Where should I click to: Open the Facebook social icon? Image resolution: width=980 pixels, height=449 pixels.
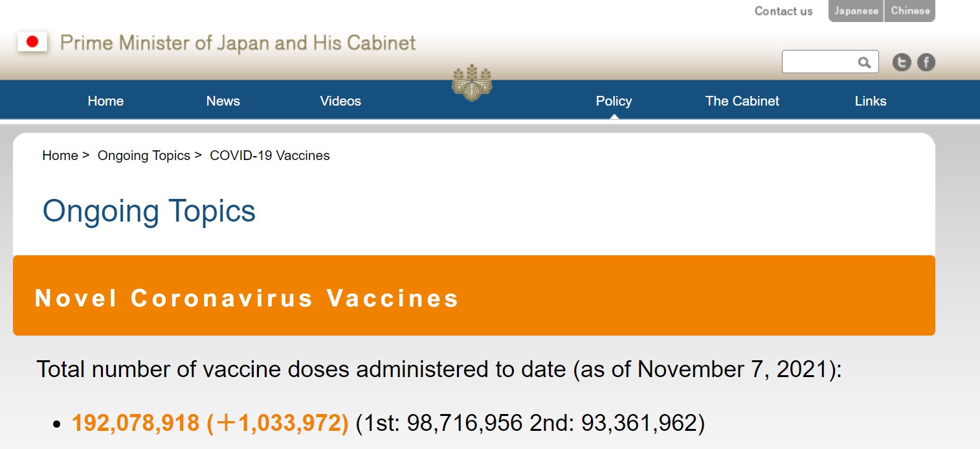coord(926,62)
